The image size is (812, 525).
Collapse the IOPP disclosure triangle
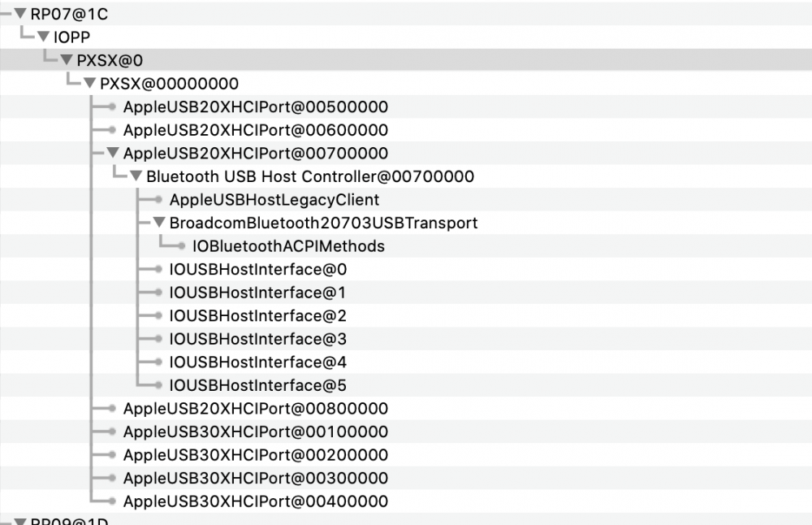43,37
